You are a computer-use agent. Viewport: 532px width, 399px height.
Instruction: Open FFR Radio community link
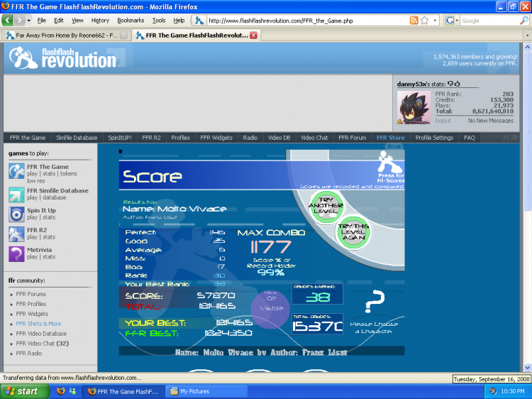tap(29, 353)
